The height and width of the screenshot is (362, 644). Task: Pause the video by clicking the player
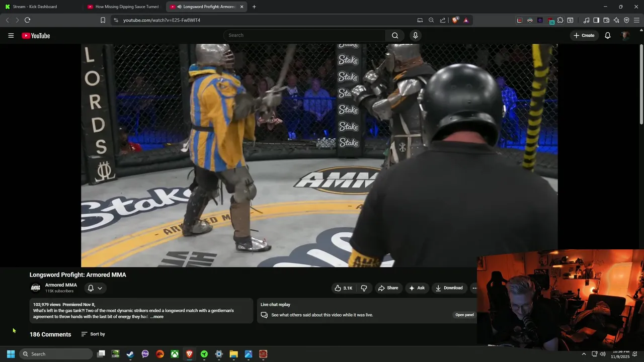(319, 155)
